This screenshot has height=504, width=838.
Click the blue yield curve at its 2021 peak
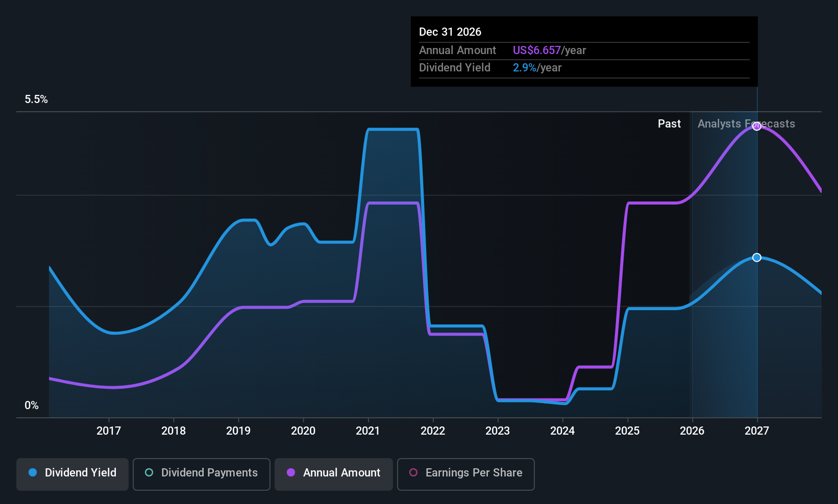392,129
